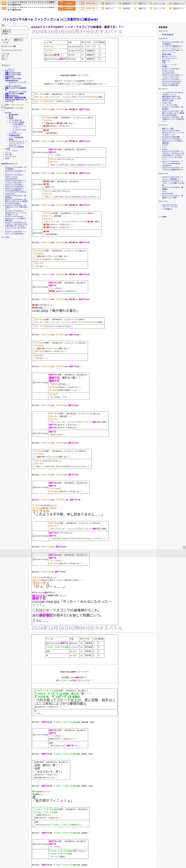Click the first orange button in topmost bar

tap(67, 3)
